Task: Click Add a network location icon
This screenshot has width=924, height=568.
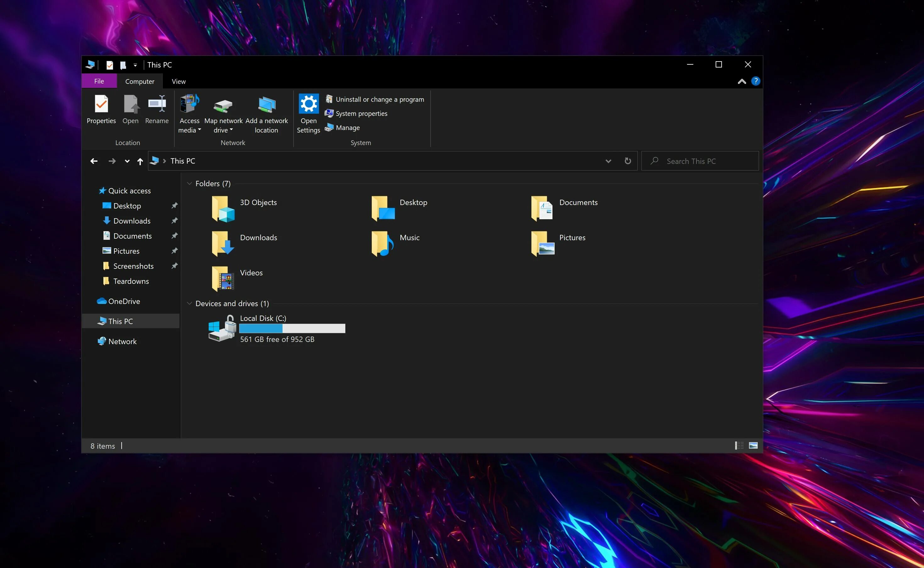Action: pyautogui.click(x=267, y=105)
